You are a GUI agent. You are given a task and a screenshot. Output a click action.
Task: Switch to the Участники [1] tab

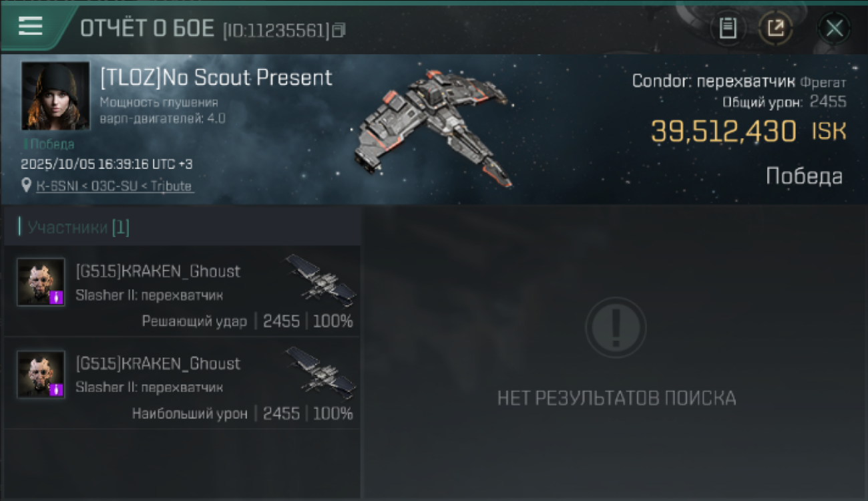73,227
